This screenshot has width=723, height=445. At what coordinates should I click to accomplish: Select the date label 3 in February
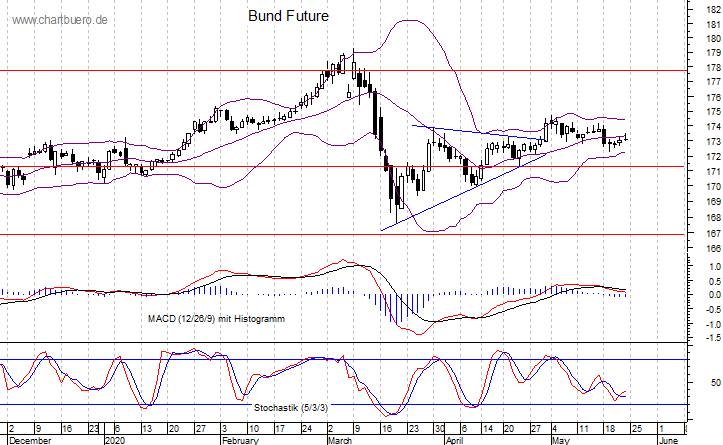coord(225,429)
